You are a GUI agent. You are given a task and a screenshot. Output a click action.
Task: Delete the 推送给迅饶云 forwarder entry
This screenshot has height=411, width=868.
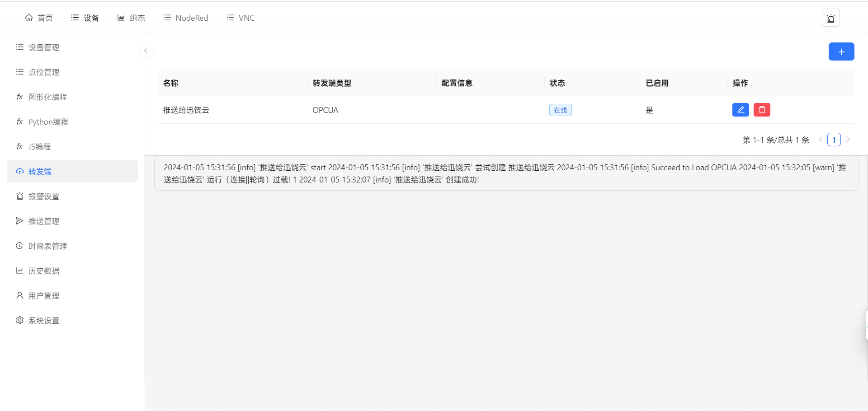click(761, 110)
